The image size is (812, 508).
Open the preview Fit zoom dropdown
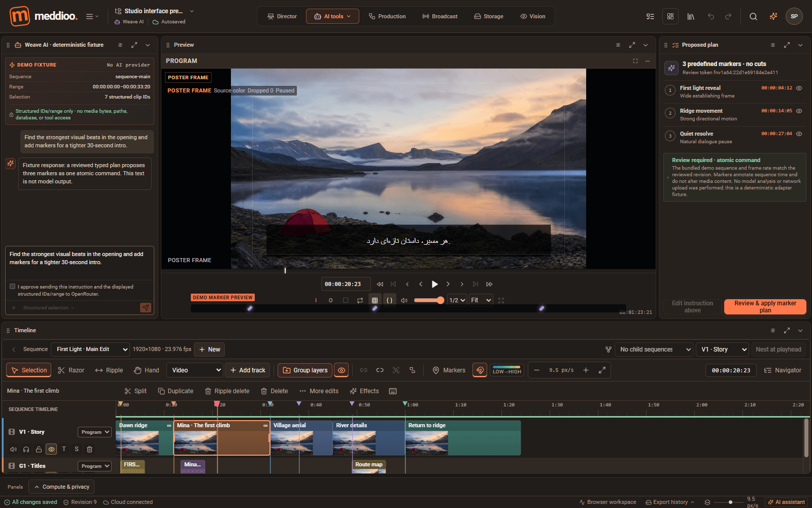coord(481,300)
